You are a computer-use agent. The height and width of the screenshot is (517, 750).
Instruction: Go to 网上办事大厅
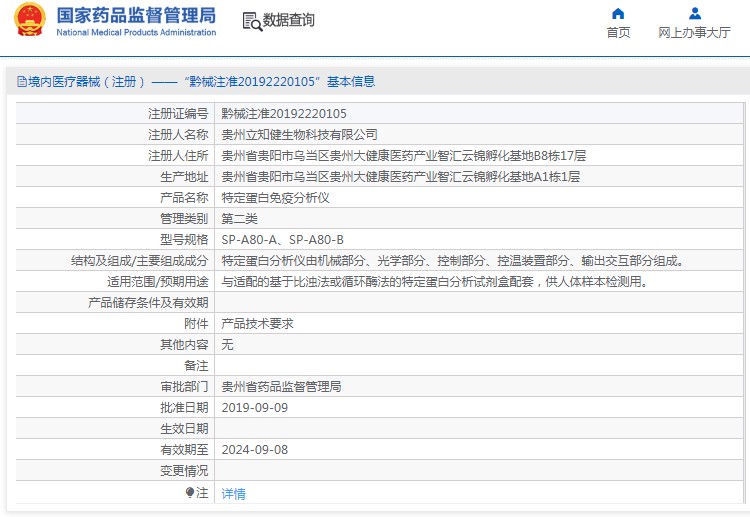[694, 33]
